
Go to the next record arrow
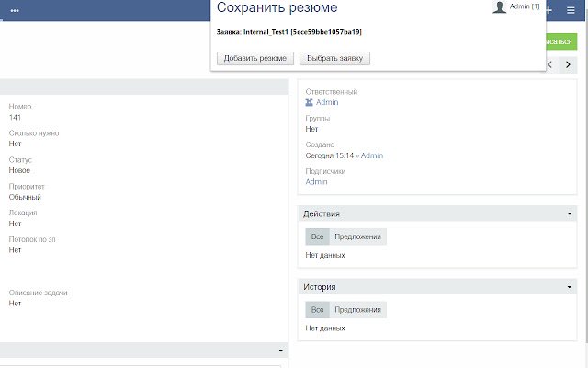click(568, 64)
